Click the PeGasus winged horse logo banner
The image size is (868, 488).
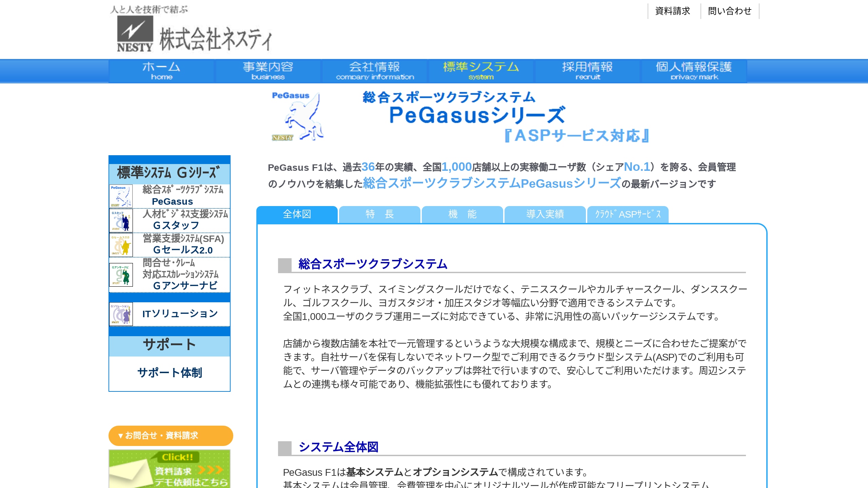pos(297,116)
